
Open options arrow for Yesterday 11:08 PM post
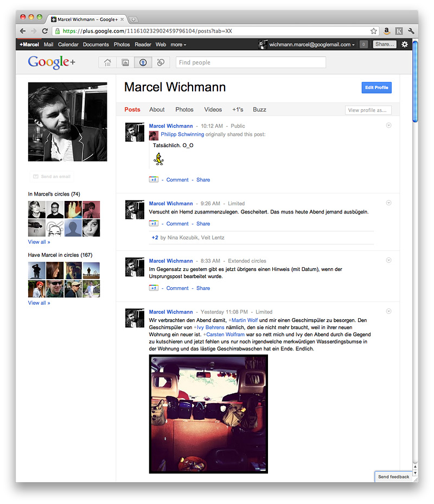tap(388, 311)
